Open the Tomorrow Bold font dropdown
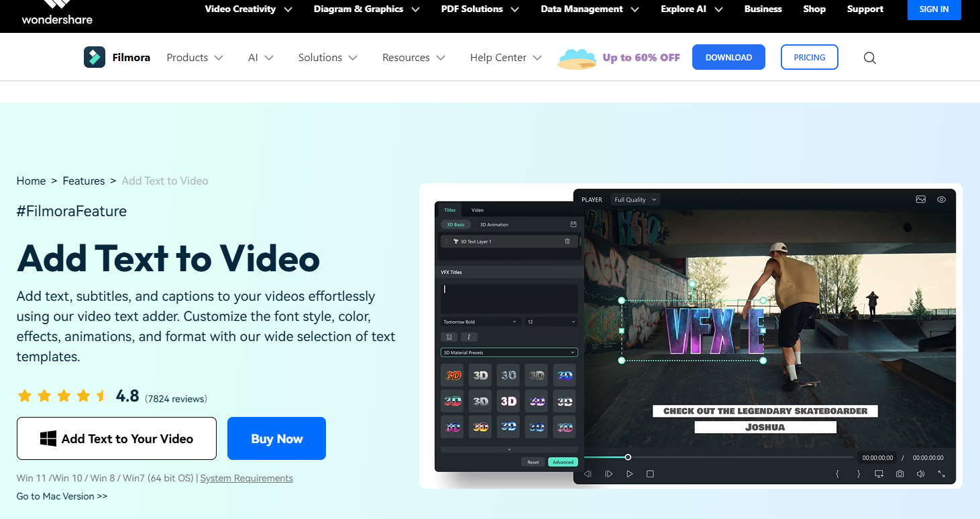Screen dimensions: 980x519 coord(481,322)
